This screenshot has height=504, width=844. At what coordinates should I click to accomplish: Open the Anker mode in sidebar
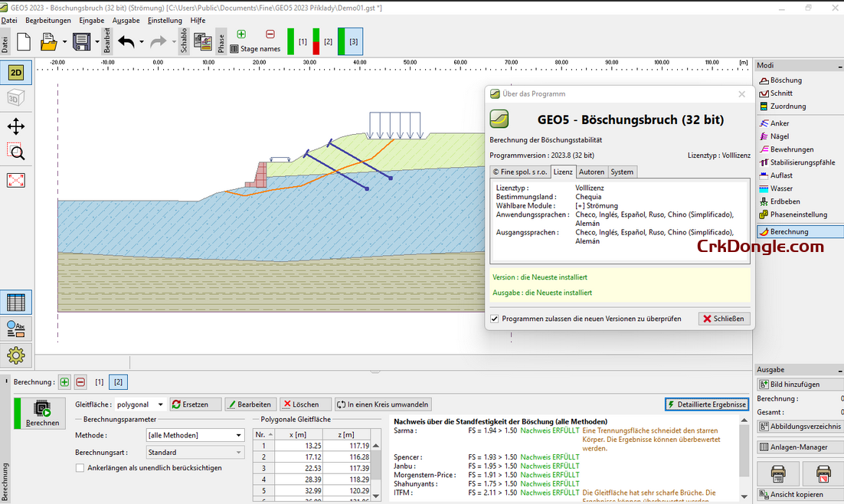[x=779, y=123]
